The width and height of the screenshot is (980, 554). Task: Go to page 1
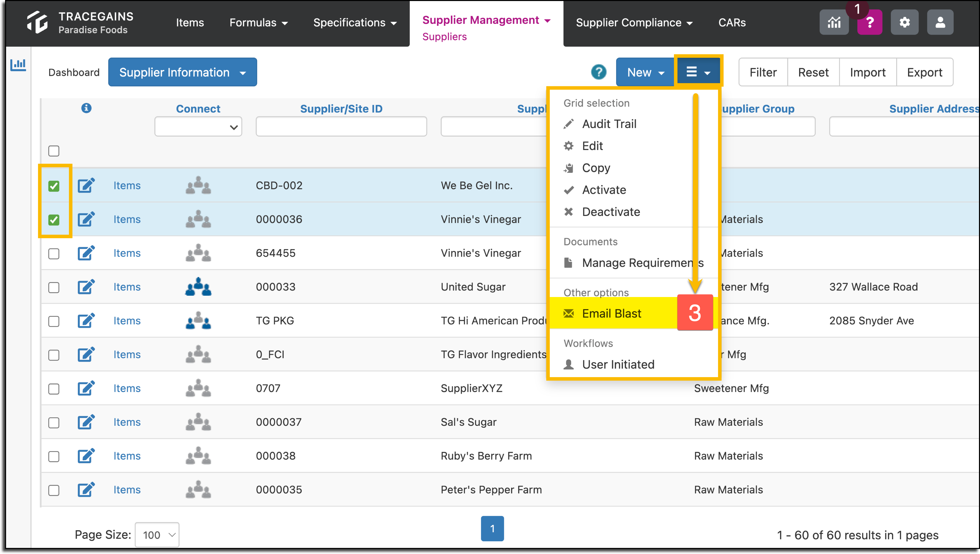(492, 528)
